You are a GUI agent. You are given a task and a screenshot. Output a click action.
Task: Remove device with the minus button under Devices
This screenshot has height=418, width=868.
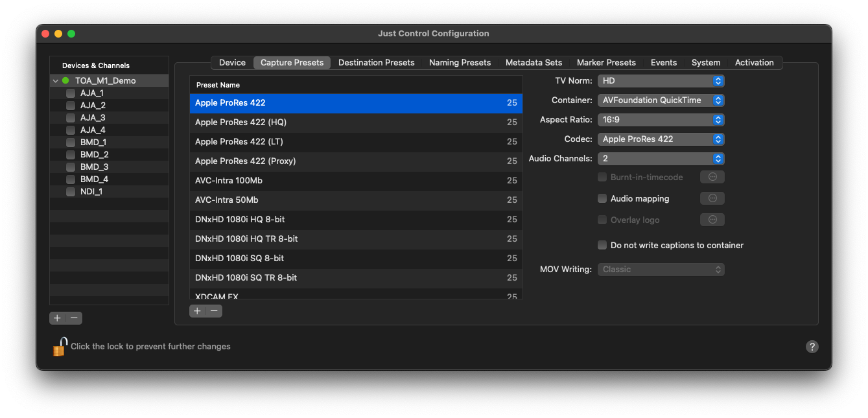pyautogui.click(x=75, y=318)
